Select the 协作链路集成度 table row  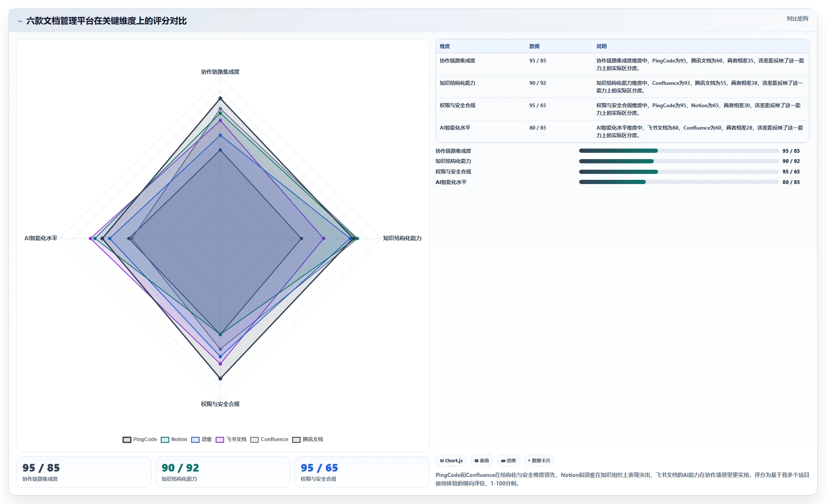click(x=622, y=64)
